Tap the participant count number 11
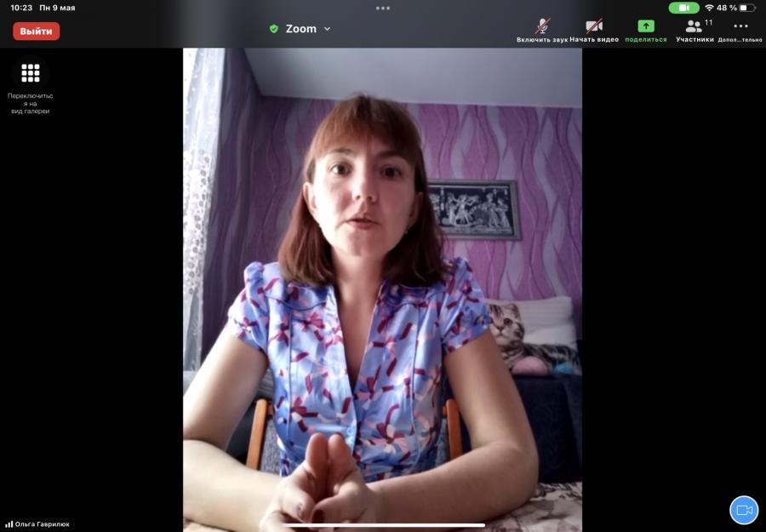This screenshot has height=532, width=766. pyautogui.click(x=709, y=22)
